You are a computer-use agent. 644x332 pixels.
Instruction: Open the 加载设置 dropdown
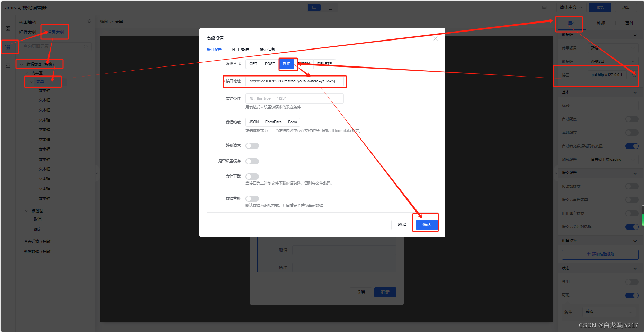click(613, 160)
